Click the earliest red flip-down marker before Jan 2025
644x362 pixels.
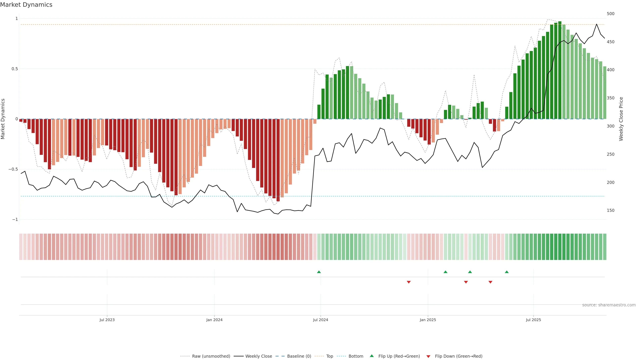coord(409,282)
